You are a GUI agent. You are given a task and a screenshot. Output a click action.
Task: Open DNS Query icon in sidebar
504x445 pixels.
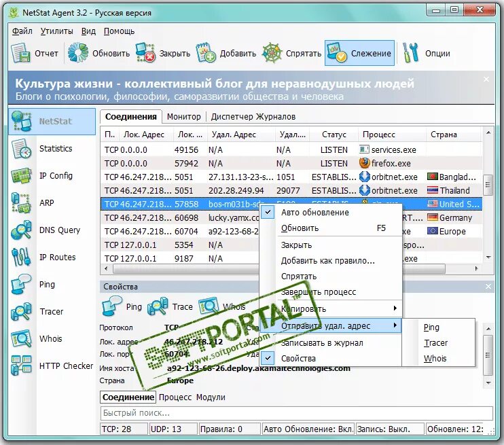(x=21, y=230)
